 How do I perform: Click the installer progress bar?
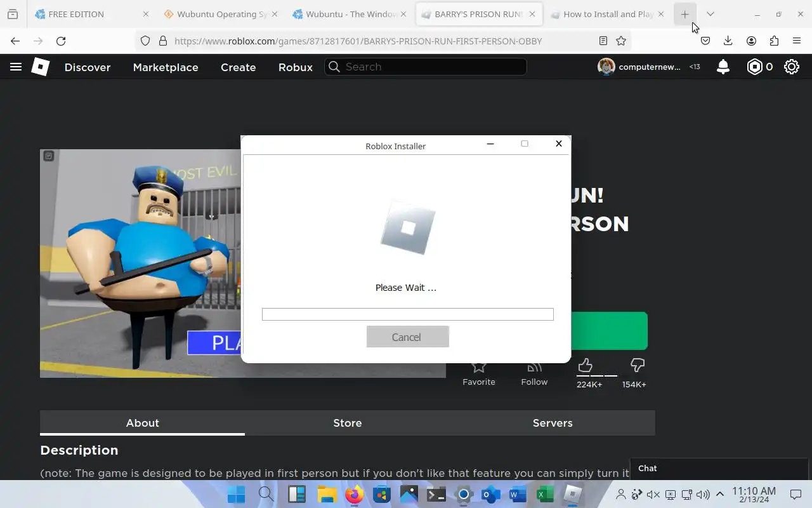[x=408, y=314]
